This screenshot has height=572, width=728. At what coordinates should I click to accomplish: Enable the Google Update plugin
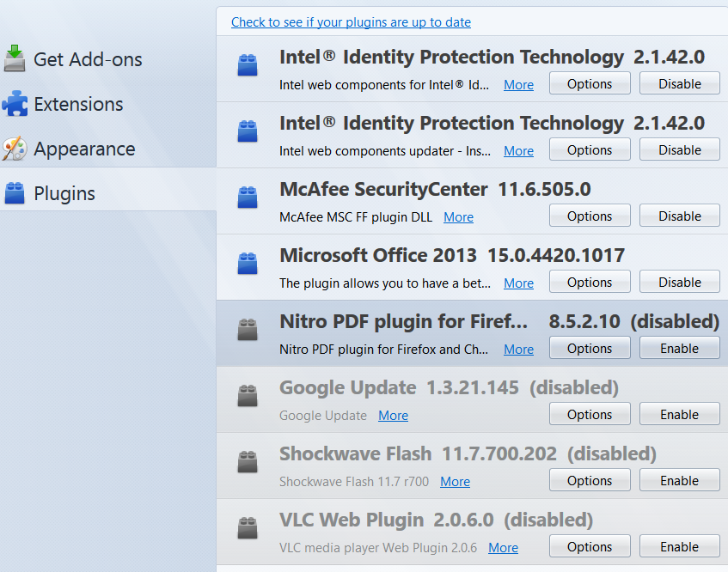680,415
